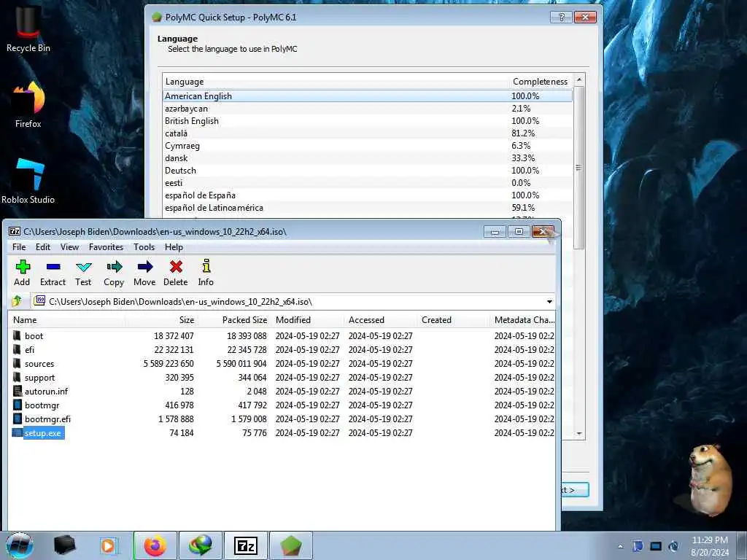Screen dimensions: 747x560
Task: Open the Windows Start orb
Action: tap(19, 545)
